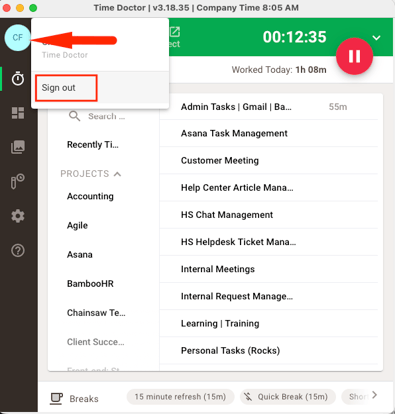
Task: Click the Breaks coffee cup icon
Action: pos(56,398)
